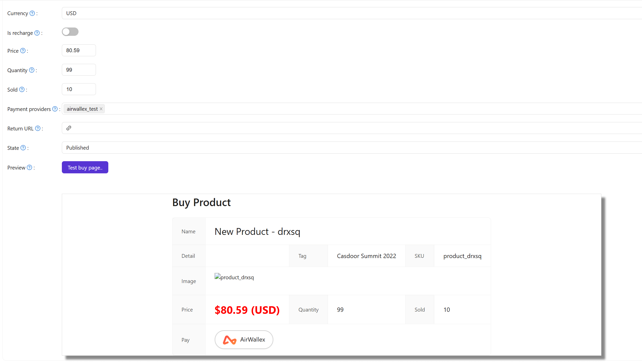Viewport: 642px width, 364px height.
Task: Click the Price question mark help icon
Action: click(x=23, y=51)
